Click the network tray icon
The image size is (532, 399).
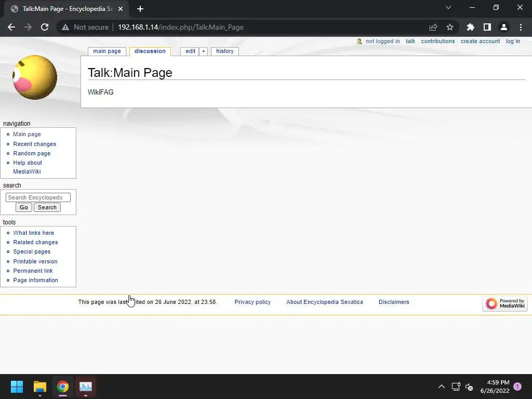tap(456, 387)
